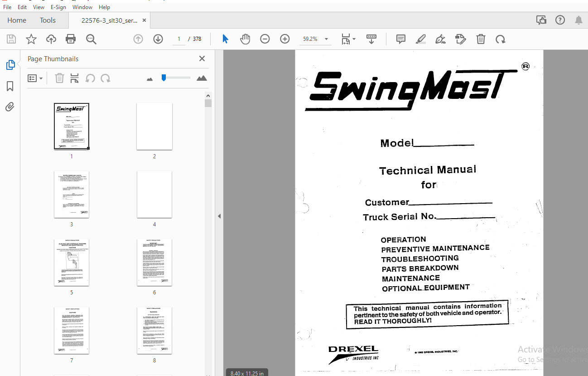Open the File menu
This screenshot has height=376, width=588.
(7, 7)
